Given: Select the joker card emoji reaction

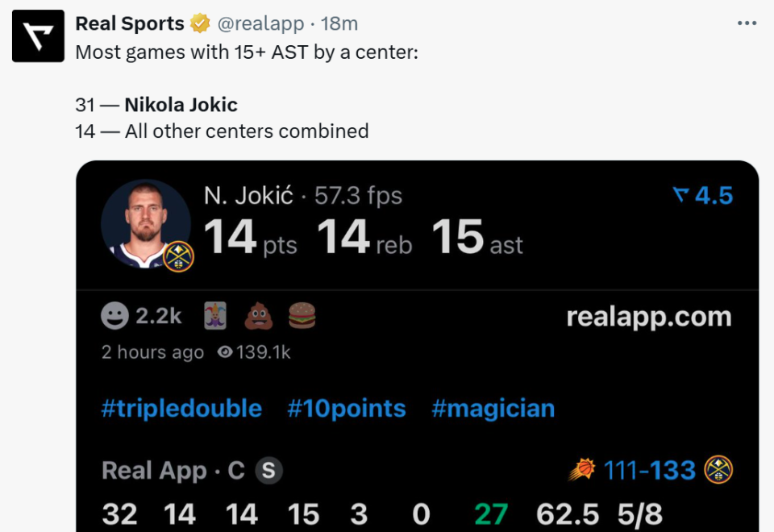Looking at the screenshot, I should (x=216, y=316).
